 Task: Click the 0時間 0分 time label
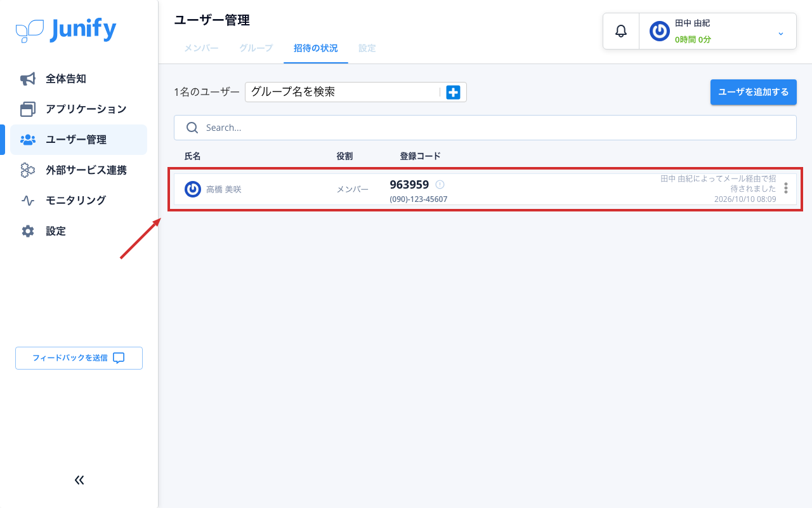click(x=693, y=39)
